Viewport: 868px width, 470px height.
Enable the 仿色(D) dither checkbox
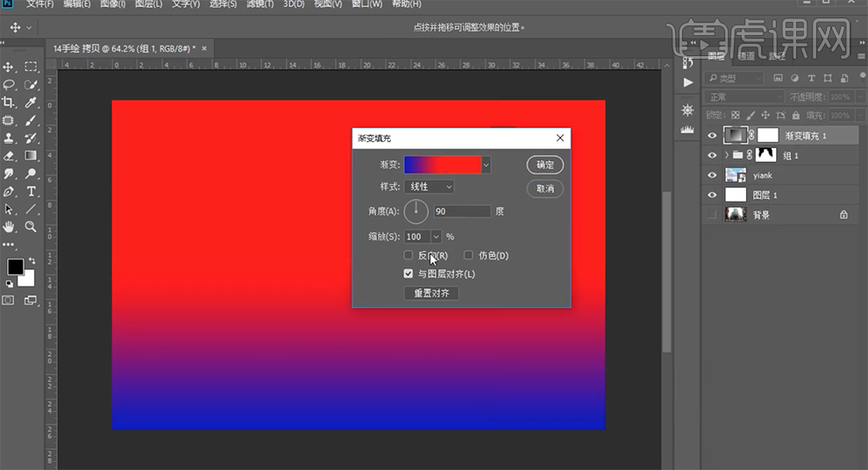click(468, 255)
